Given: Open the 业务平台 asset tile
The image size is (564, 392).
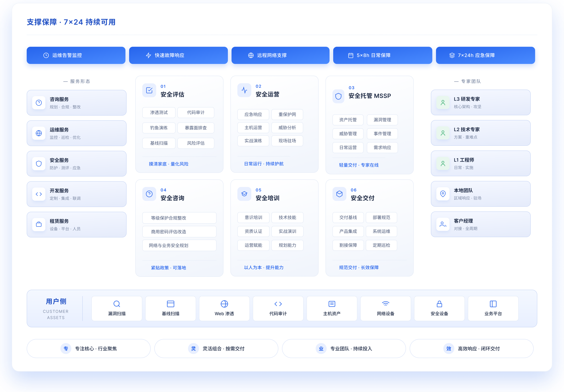Looking at the screenshot, I should 493,308.
